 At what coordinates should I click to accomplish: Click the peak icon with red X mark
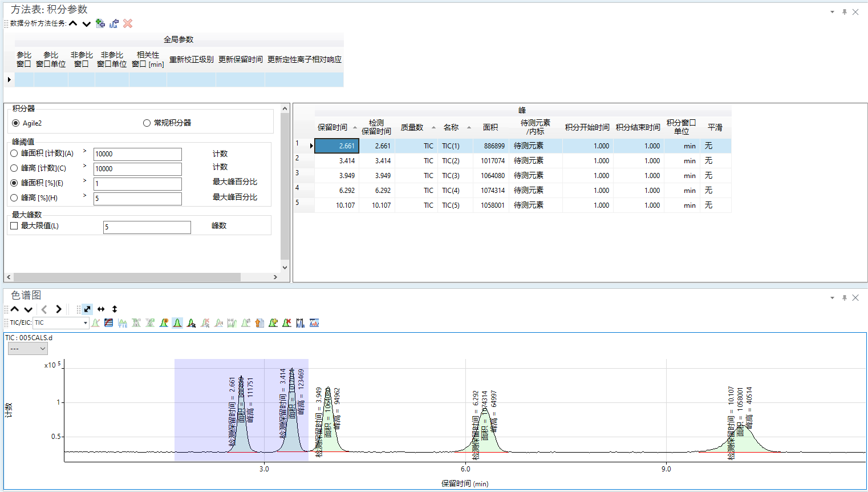pyautogui.click(x=287, y=323)
